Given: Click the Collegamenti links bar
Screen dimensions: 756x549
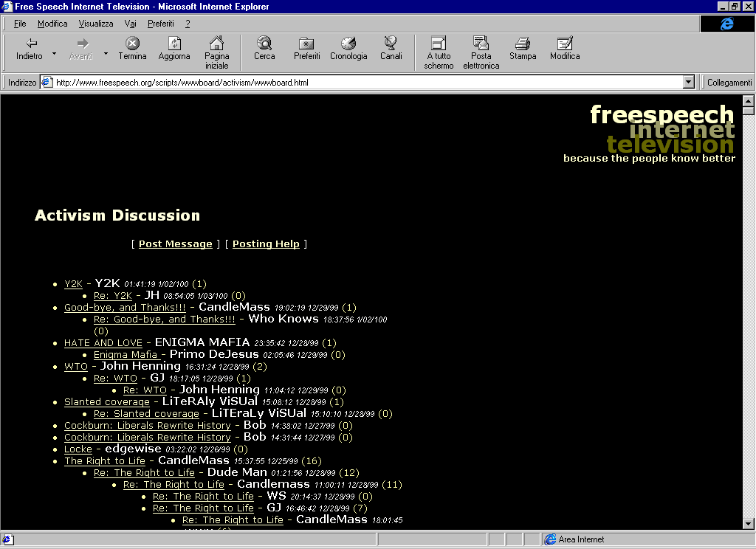Looking at the screenshot, I should [729, 83].
